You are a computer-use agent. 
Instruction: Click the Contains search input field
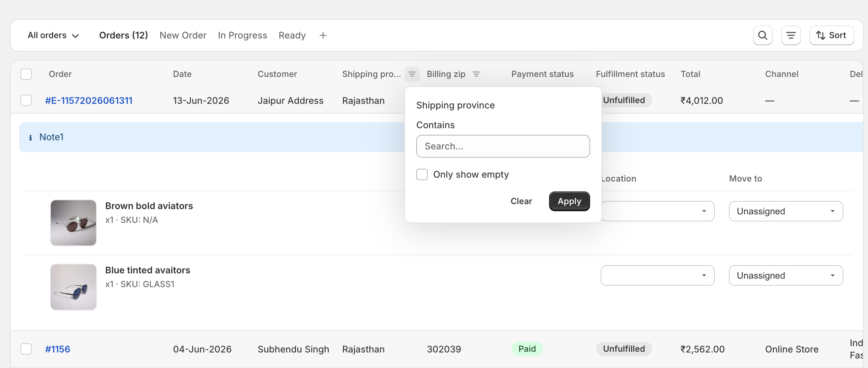503,146
